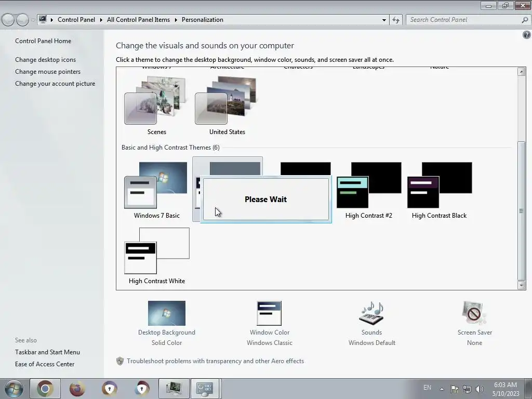Screen dimensions: 532x399
Task: Click Control Panel in the breadcrumb
Action: [76, 20]
